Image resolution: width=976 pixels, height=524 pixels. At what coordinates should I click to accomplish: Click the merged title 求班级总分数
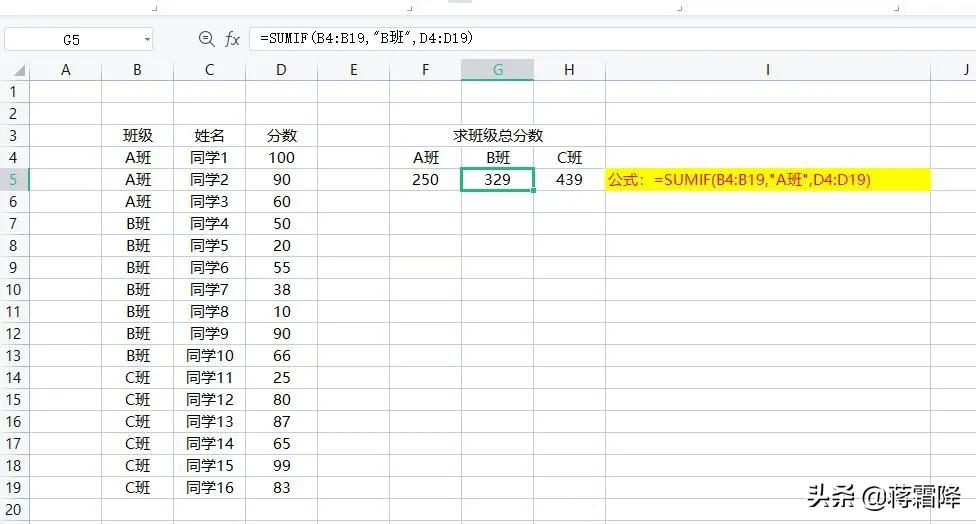pyautogui.click(x=497, y=136)
